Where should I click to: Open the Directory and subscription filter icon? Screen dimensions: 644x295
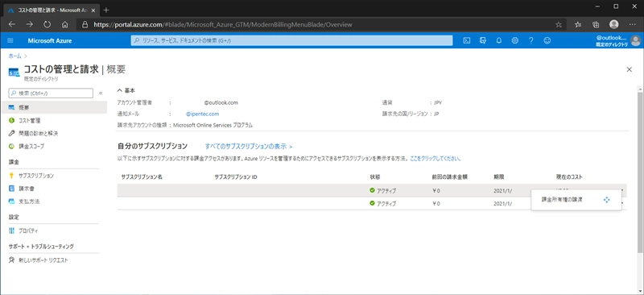482,40
